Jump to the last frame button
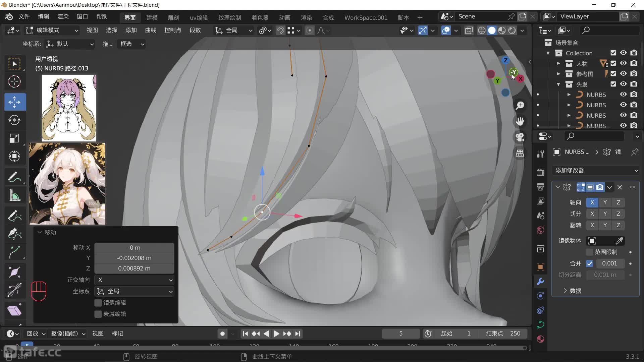This screenshot has height=362, width=644. [298, 334]
